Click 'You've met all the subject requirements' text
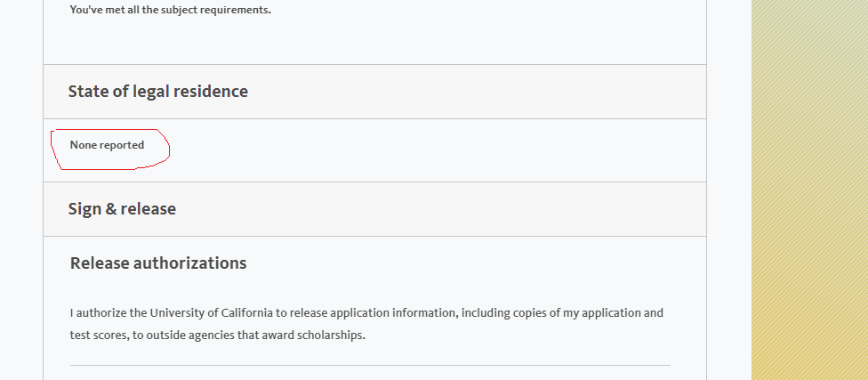Image resolution: width=868 pixels, height=380 pixels. coord(170,11)
